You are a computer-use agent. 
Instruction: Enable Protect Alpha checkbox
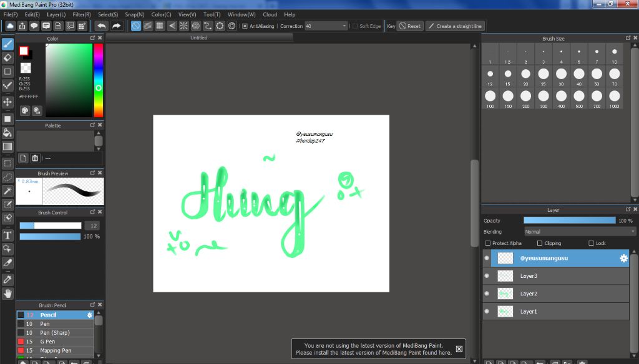[488, 243]
